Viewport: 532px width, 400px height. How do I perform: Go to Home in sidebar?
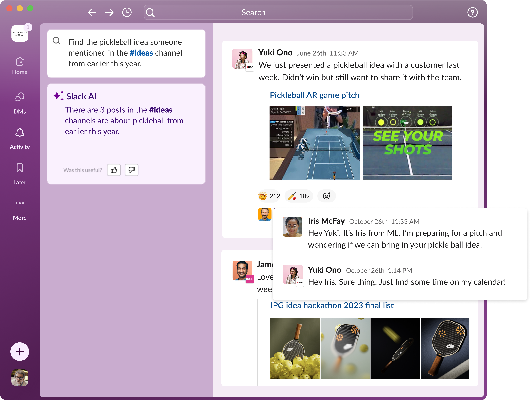point(20,66)
